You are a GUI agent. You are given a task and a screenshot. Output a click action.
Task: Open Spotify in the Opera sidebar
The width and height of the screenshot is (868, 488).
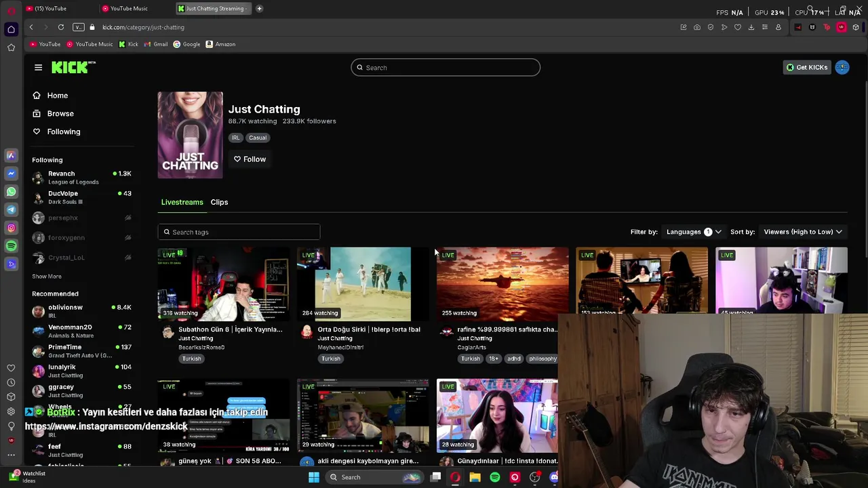11,246
